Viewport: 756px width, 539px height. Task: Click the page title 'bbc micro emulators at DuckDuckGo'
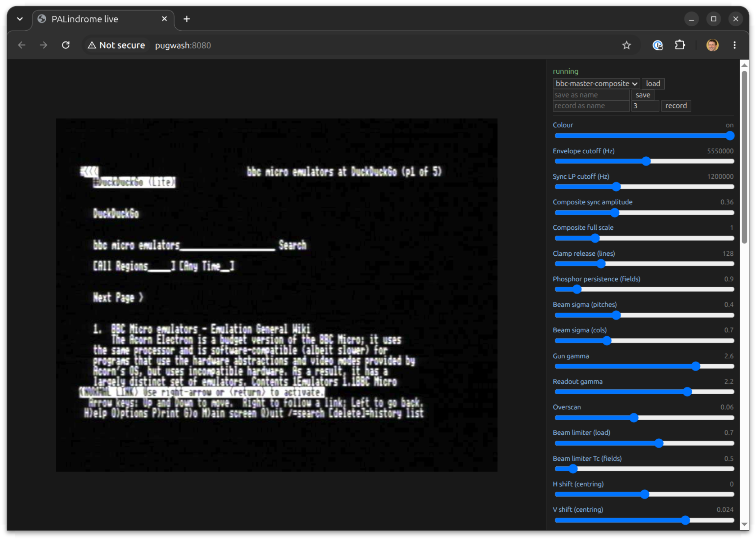pos(322,172)
